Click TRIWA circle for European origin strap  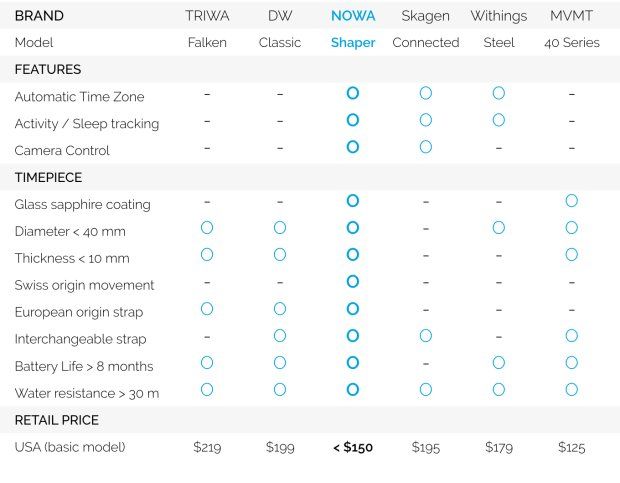point(207,308)
